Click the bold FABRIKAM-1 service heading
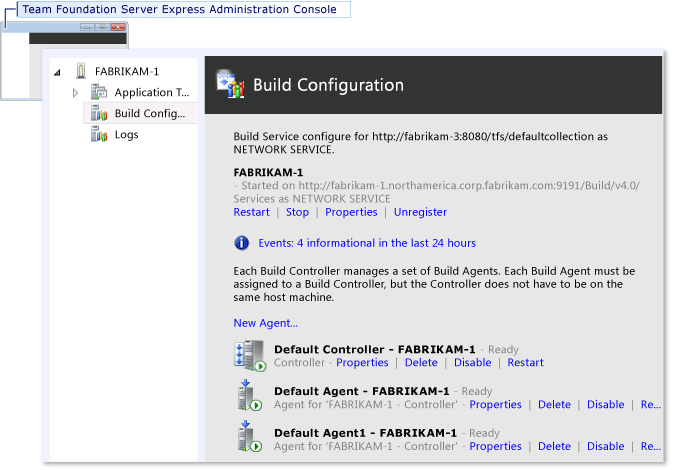673x470 pixels. [x=268, y=173]
